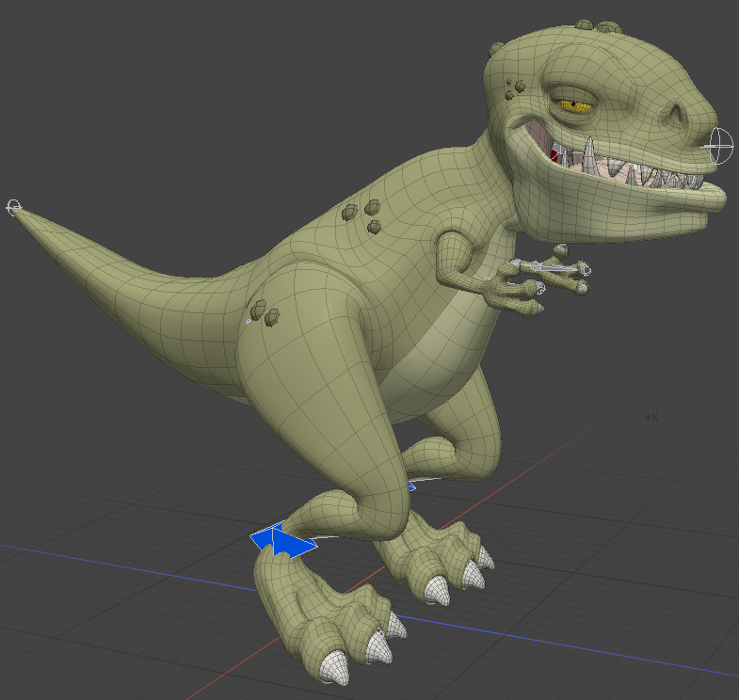
Task: Select the dinosaur's lower jaw
Action: tap(640, 212)
